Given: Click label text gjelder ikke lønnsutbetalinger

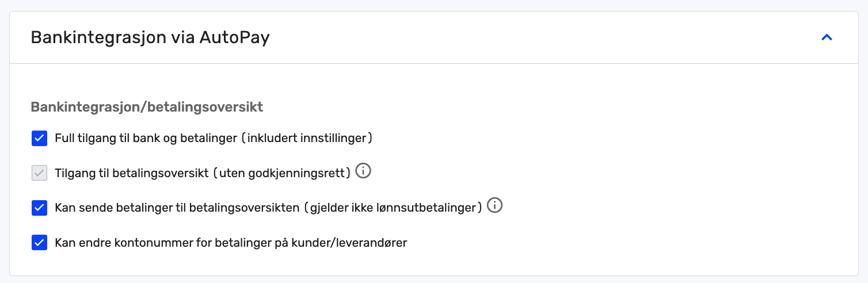Looking at the screenshot, I should (394, 208).
